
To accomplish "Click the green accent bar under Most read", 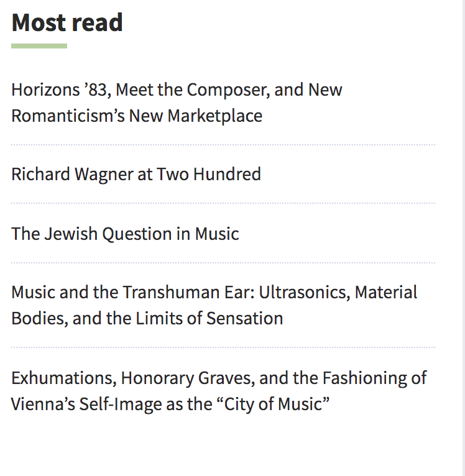I will click(x=39, y=46).
